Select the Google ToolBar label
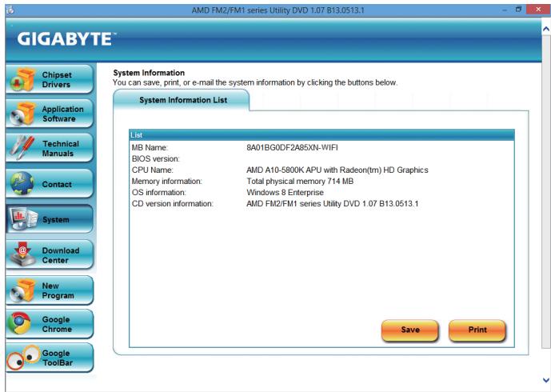The image size is (551, 392). pos(58,358)
